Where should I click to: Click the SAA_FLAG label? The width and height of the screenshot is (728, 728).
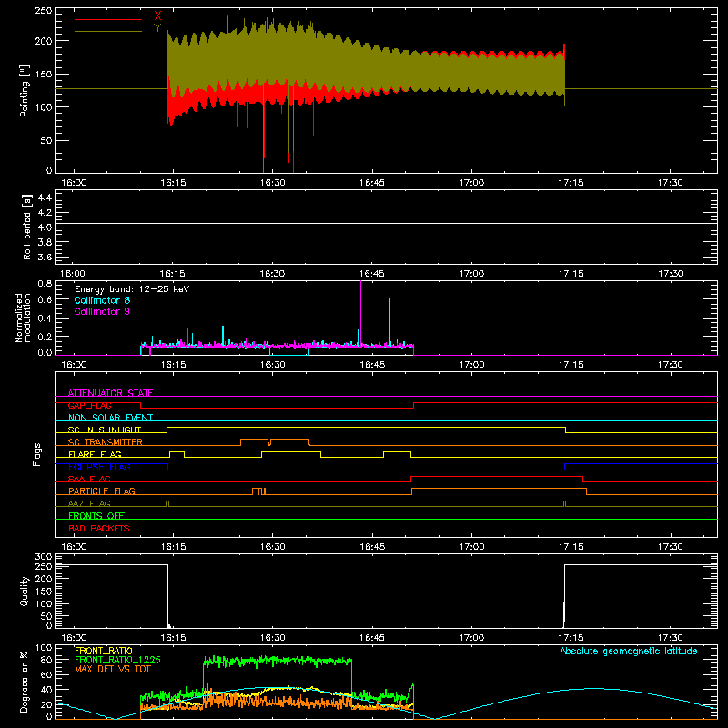[x=89, y=479]
